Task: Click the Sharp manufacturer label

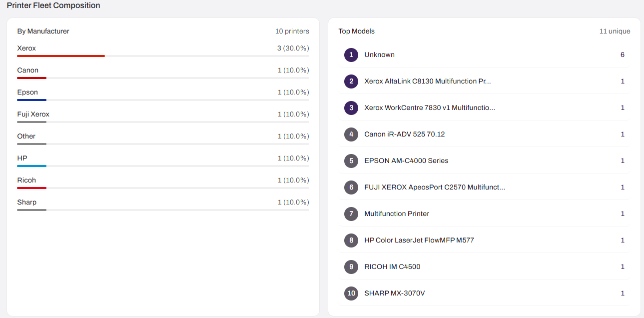Action: point(26,202)
